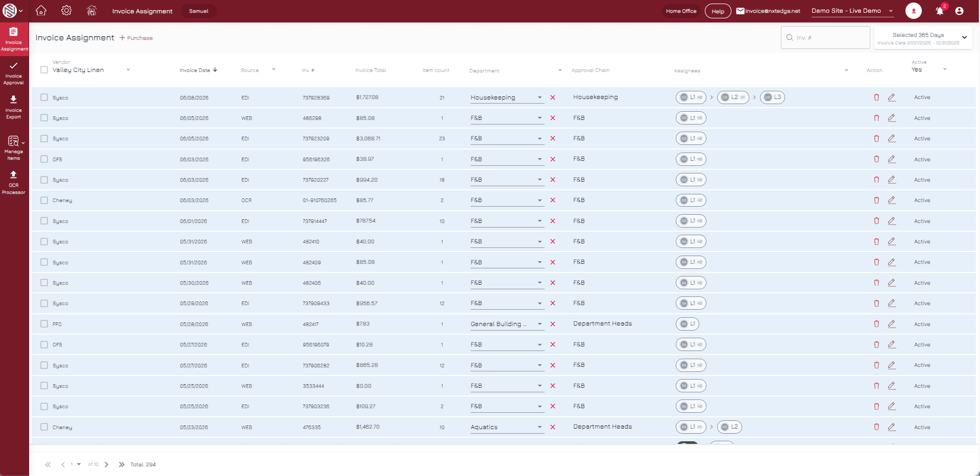
Task: Click the Home Office button
Action: click(x=681, y=11)
